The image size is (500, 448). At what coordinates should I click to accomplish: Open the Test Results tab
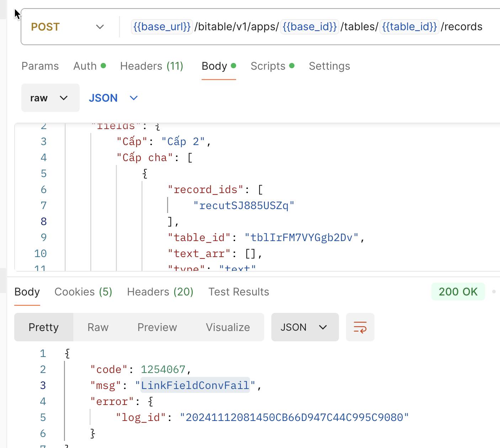click(x=239, y=292)
